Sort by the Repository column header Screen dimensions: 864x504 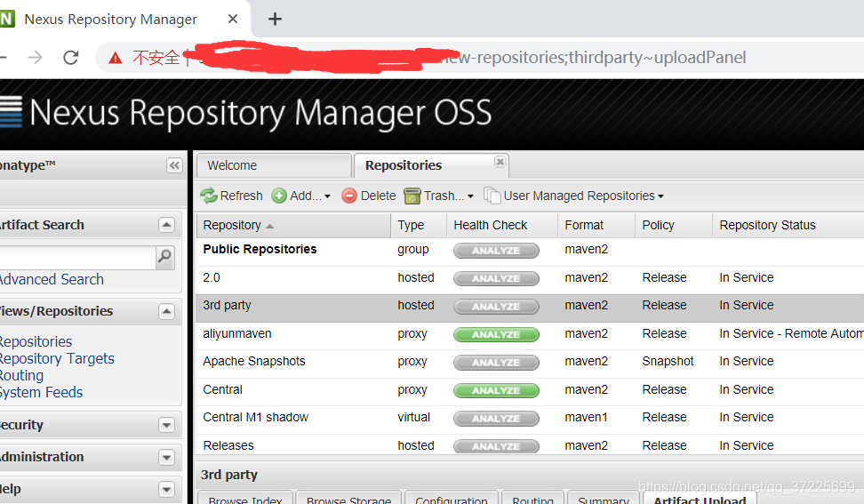click(x=293, y=225)
